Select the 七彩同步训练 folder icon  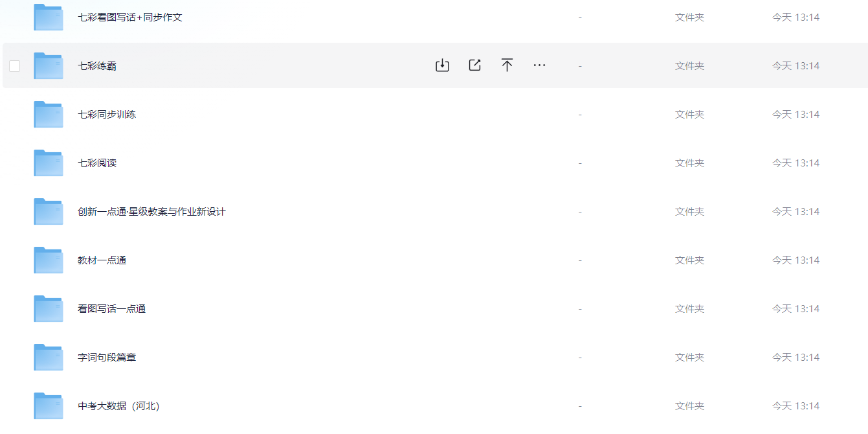coord(49,115)
